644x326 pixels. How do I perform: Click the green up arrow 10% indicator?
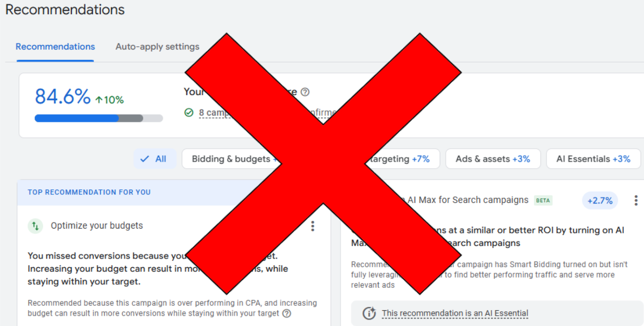pyautogui.click(x=110, y=100)
